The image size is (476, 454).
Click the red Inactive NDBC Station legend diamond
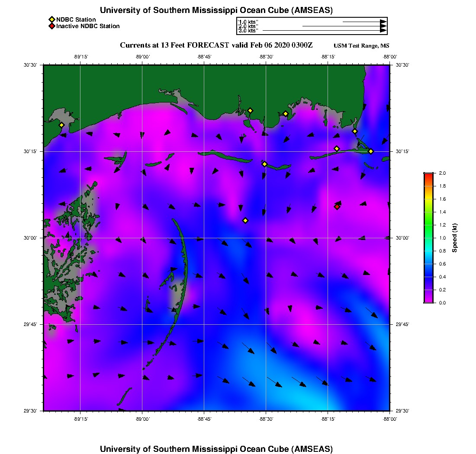pyautogui.click(x=51, y=26)
